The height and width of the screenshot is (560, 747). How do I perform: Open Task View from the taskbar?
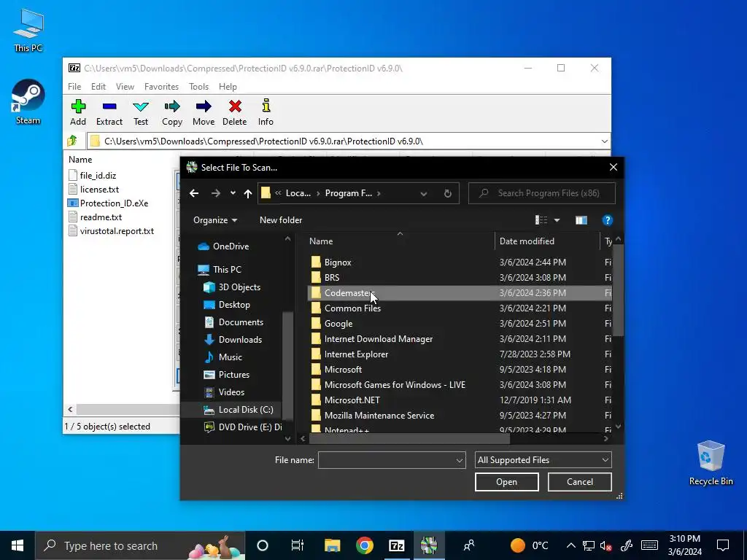[x=298, y=545]
